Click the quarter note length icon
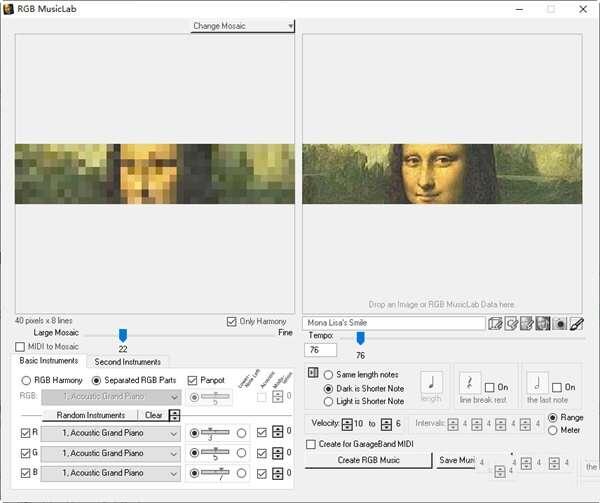This screenshot has width=600, height=503. pos(432,382)
